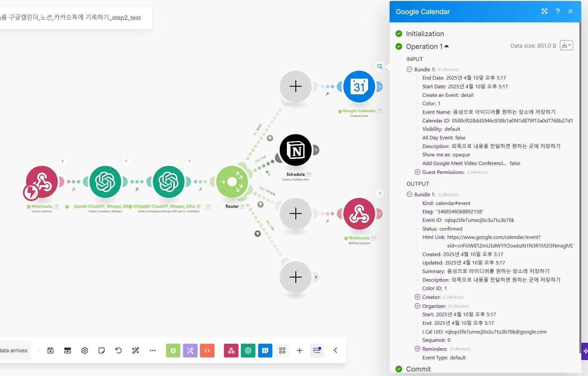The width and height of the screenshot is (588, 376).
Task: Save the scenario with the floppy disk icon
Action: coord(50,350)
